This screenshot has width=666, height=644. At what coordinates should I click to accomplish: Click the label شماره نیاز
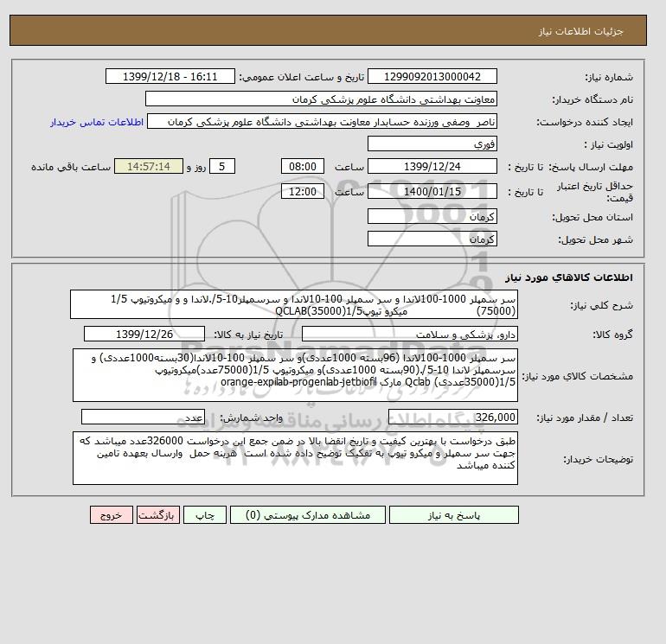pos(609,77)
